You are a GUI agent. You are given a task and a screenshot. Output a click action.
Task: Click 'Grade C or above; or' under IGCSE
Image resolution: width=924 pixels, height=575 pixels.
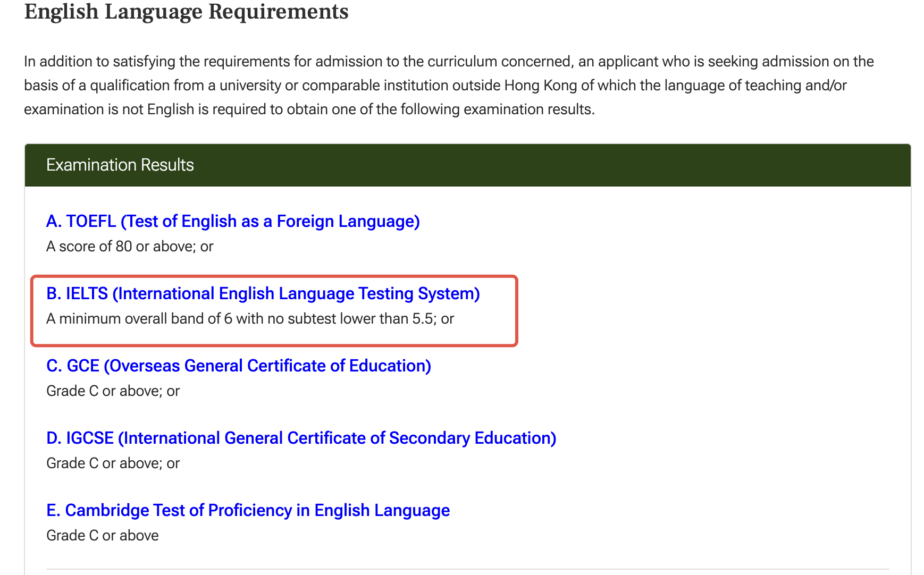[113, 463]
